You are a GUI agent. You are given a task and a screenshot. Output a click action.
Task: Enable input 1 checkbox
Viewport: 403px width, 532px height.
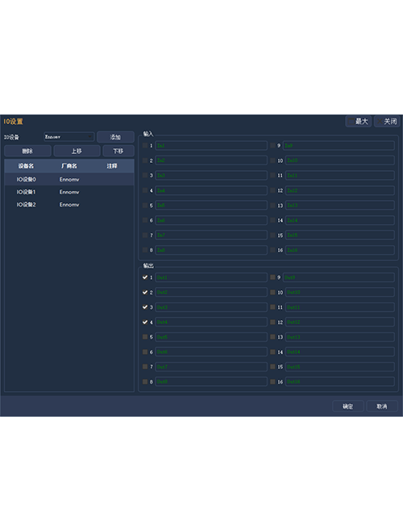click(145, 146)
